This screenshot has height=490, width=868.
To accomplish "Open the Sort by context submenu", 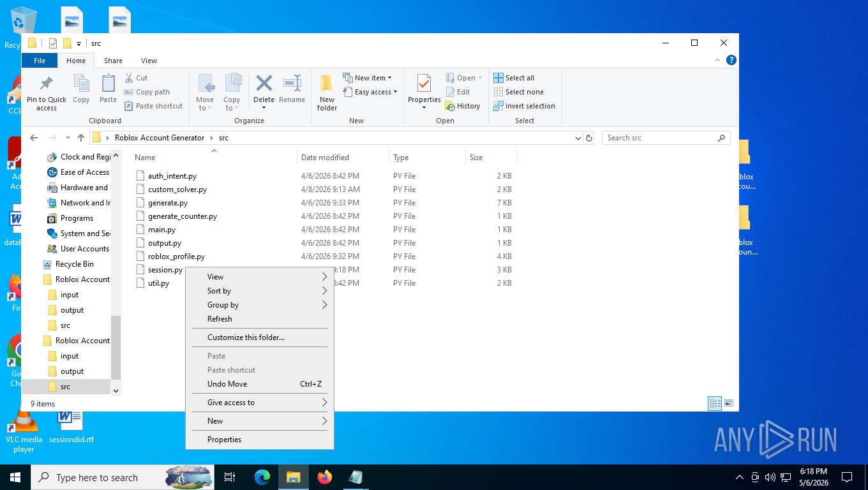I will (260, 291).
